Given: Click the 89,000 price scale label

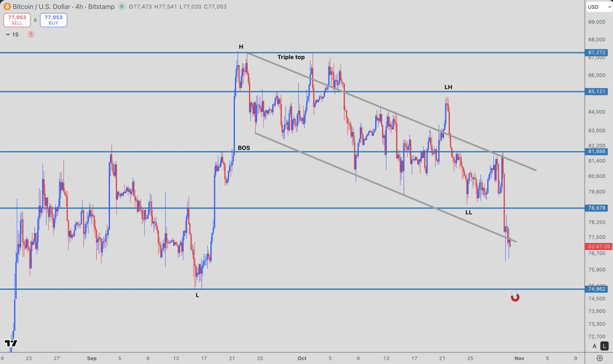Looking at the screenshot, I should [x=597, y=22].
